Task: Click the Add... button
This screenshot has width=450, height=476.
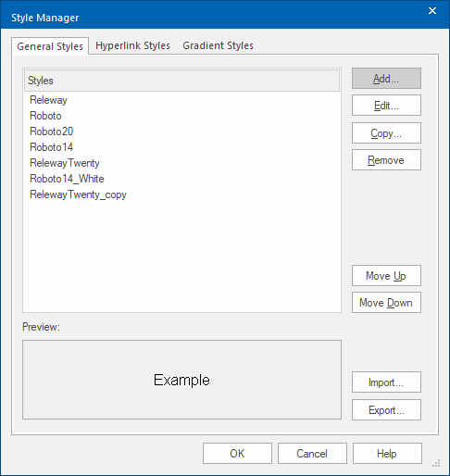Action: click(386, 79)
